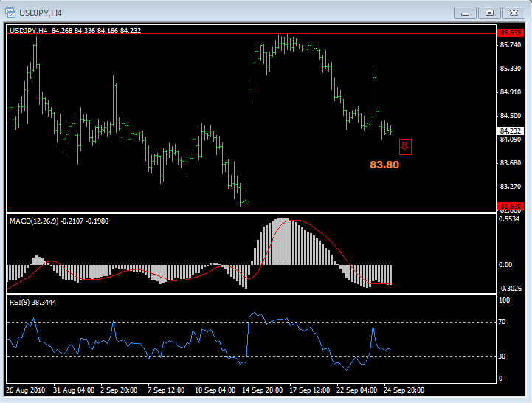Click the USDJPY,H4 OHLC header in chart
This screenshot has width=532, height=403.
(x=75, y=30)
